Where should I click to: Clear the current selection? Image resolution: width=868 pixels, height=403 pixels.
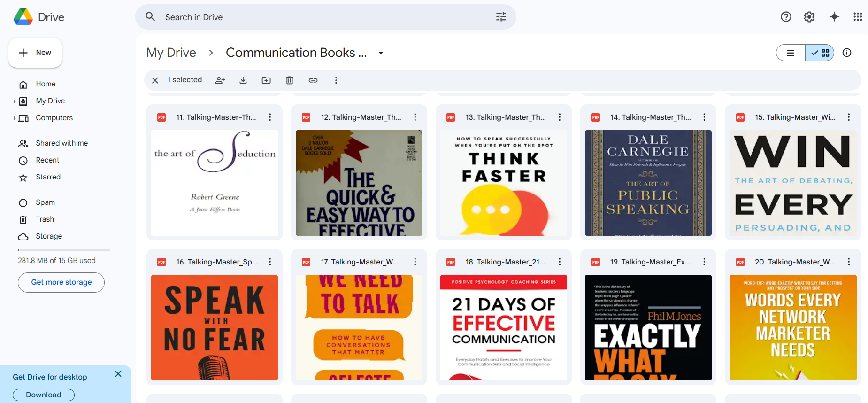pos(155,80)
